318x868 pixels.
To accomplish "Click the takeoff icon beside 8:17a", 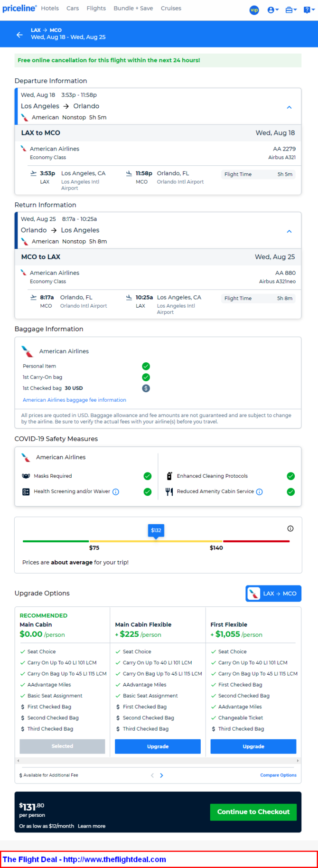I will 33,297.
